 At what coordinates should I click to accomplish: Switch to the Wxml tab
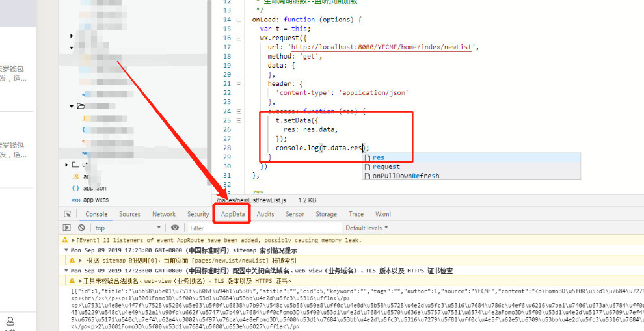point(383,214)
